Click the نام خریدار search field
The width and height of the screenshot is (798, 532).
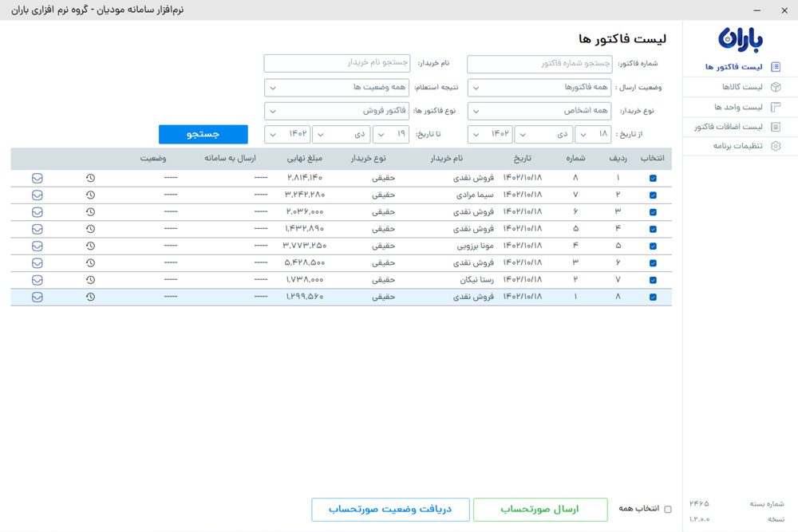tap(337, 63)
